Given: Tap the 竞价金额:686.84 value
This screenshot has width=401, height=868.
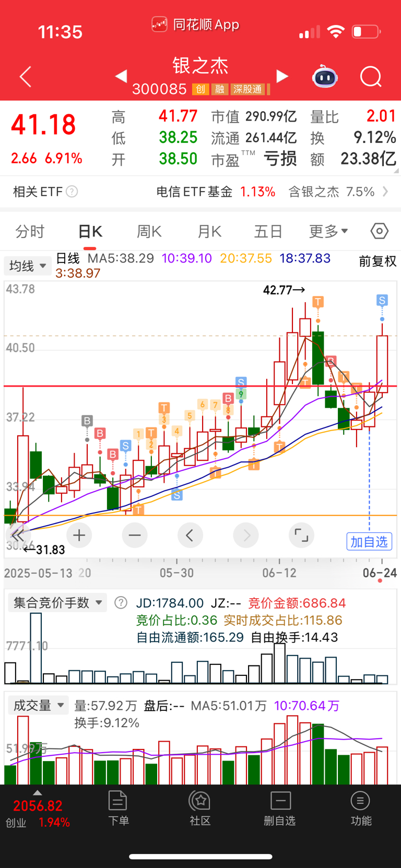Looking at the screenshot, I should click(297, 603).
